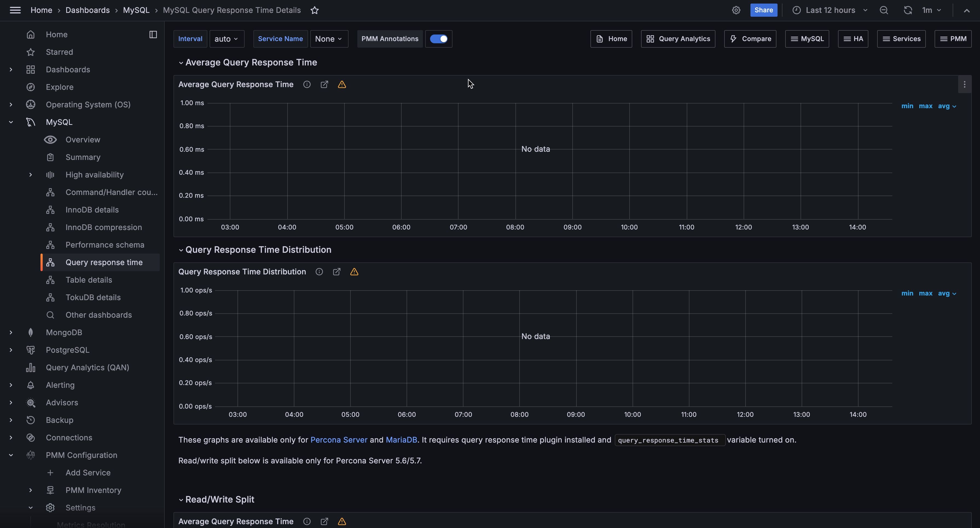The width and height of the screenshot is (980, 528).
Task: Open the Service Name dropdown
Action: (x=329, y=39)
